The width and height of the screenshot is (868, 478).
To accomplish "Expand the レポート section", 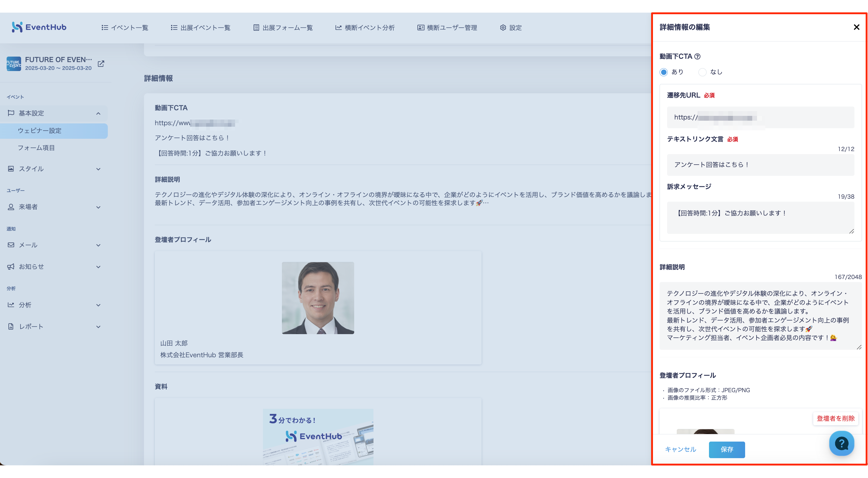I will (x=98, y=327).
